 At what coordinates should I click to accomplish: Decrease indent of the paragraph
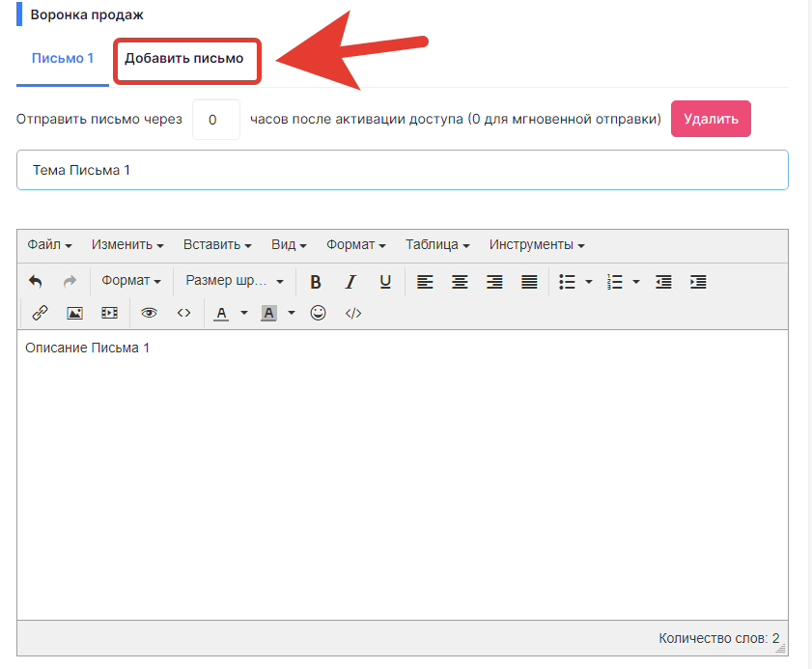point(663,282)
